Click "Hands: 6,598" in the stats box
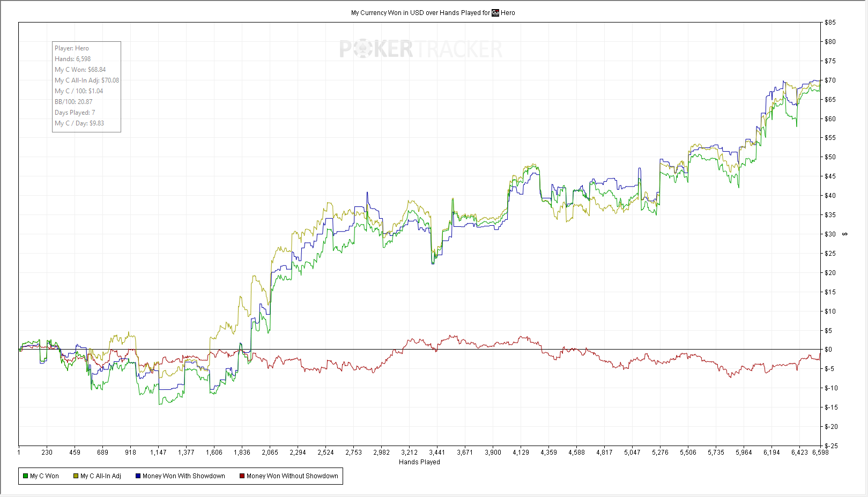 click(x=72, y=59)
